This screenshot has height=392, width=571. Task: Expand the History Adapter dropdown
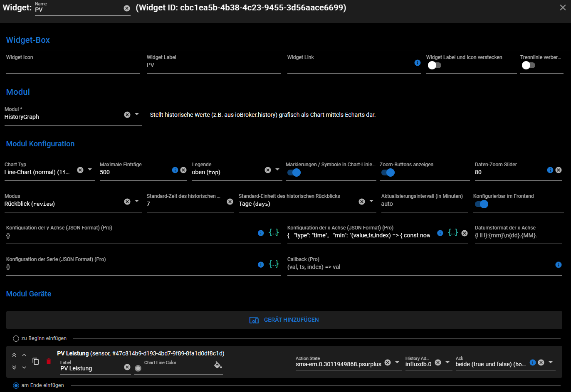coord(447,362)
